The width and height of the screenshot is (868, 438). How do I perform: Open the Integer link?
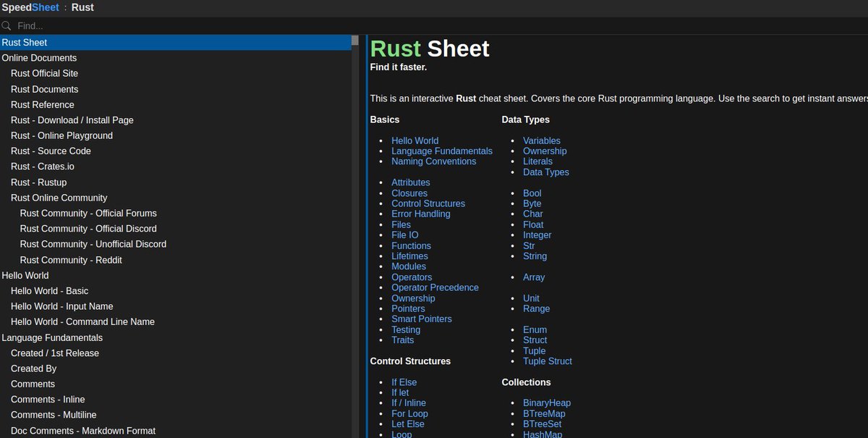coord(537,235)
